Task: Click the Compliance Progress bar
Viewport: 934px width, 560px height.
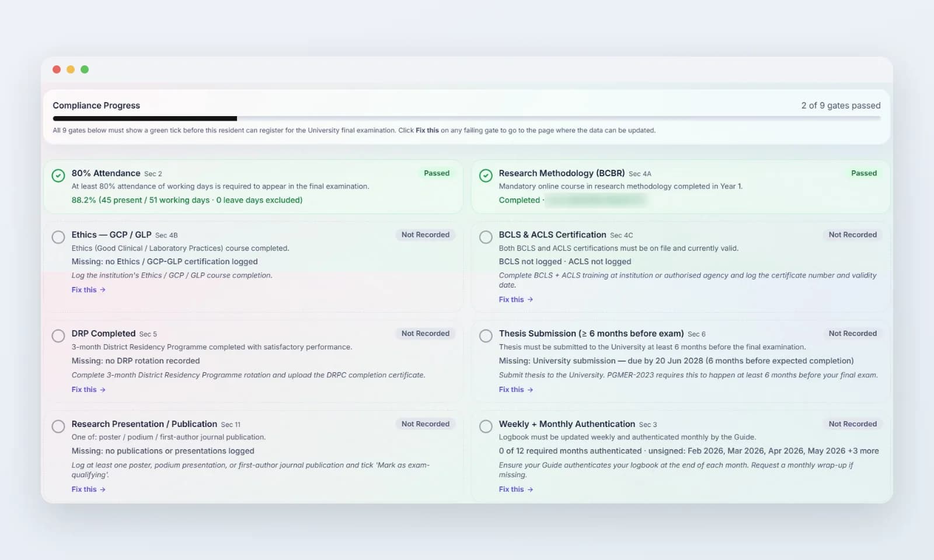Action: click(467, 118)
